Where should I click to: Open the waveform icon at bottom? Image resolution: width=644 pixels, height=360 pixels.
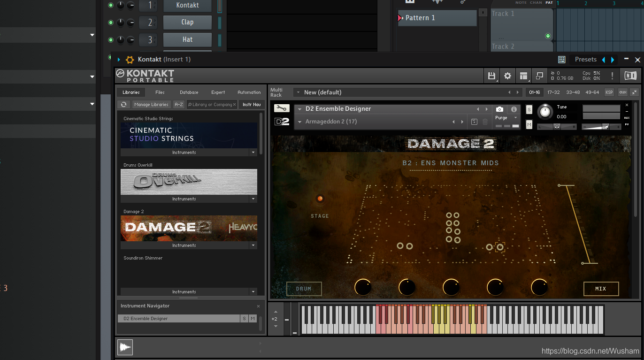point(125,347)
